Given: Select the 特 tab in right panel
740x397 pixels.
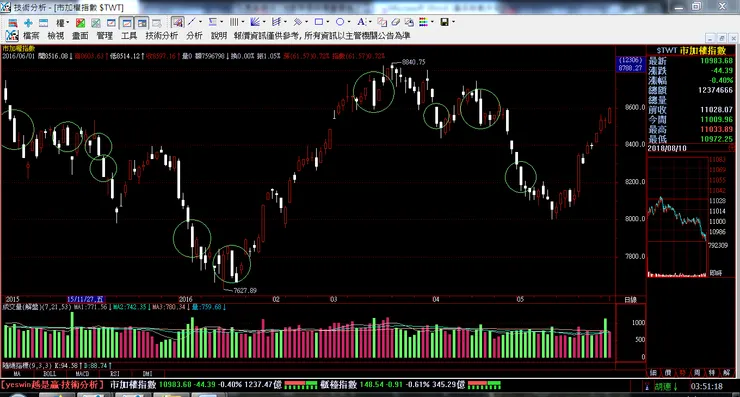Looking at the screenshot, I should (x=711, y=373).
